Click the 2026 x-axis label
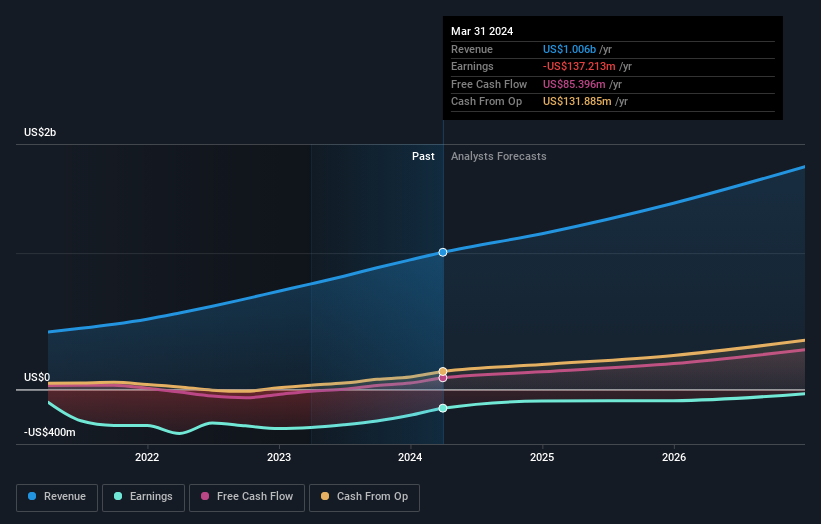This screenshot has width=821, height=524. (674, 457)
